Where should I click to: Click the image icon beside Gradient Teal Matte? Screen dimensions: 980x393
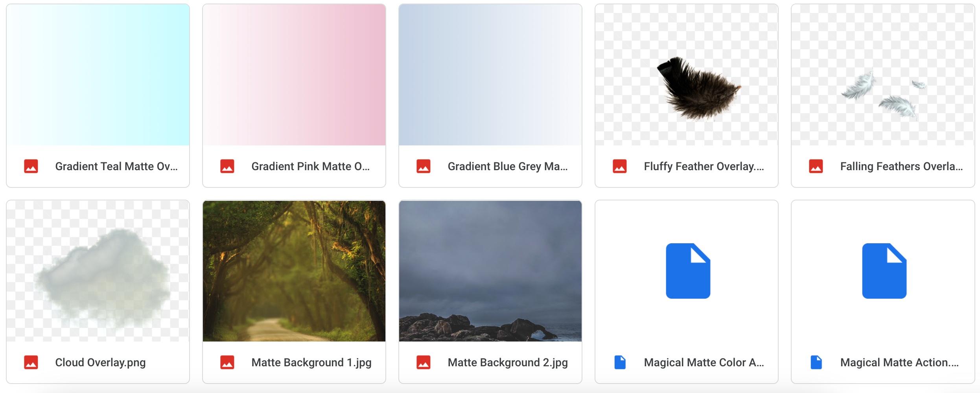click(x=31, y=166)
